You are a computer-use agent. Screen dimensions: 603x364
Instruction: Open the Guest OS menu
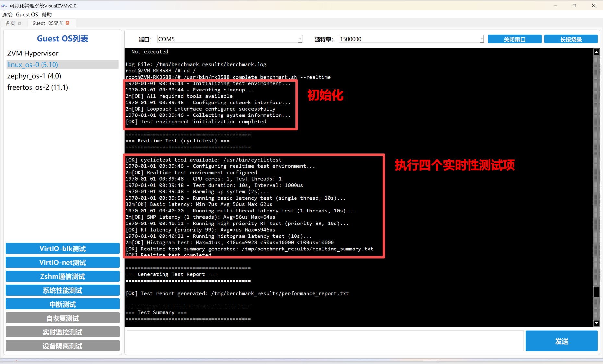coord(27,15)
